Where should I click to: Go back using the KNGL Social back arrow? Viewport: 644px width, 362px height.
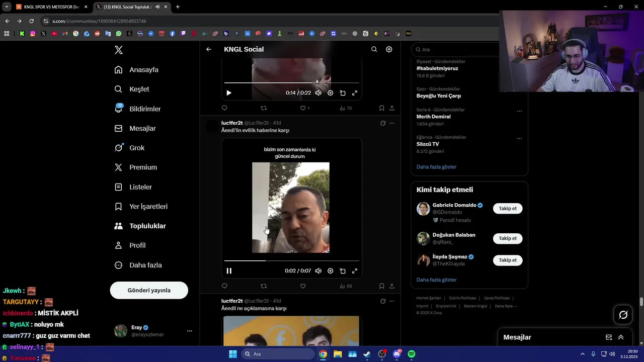[209, 49]
